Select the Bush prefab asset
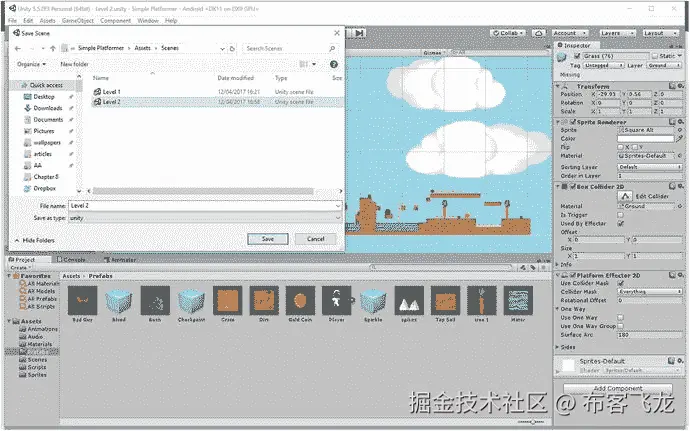 155,300
